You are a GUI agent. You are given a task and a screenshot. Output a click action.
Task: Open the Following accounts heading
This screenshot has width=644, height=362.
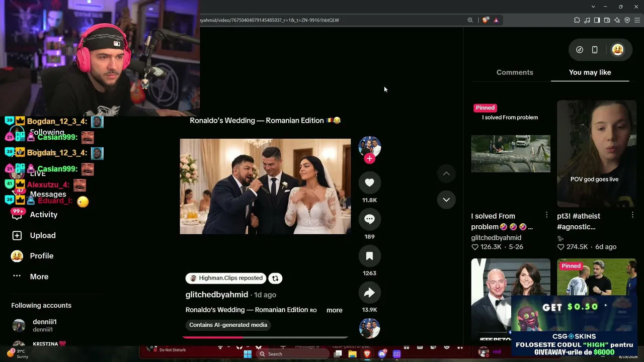coord(41,306)
